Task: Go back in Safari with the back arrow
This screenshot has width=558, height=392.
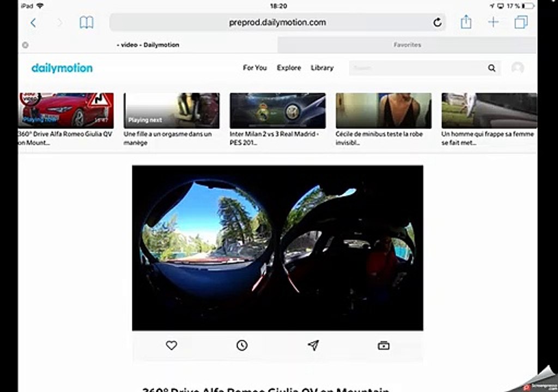Action: pos(33,23)
